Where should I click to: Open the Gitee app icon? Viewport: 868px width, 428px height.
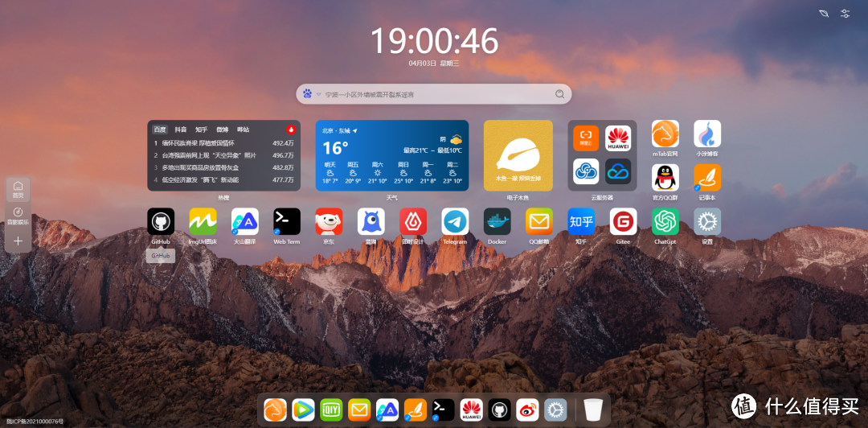[x=624, y=222]
